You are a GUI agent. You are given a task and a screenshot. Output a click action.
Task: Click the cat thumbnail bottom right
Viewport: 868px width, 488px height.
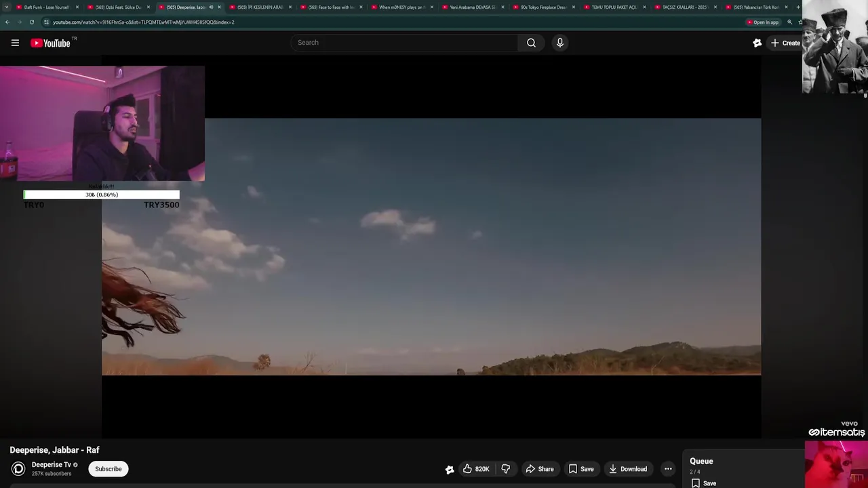point(836,464)
